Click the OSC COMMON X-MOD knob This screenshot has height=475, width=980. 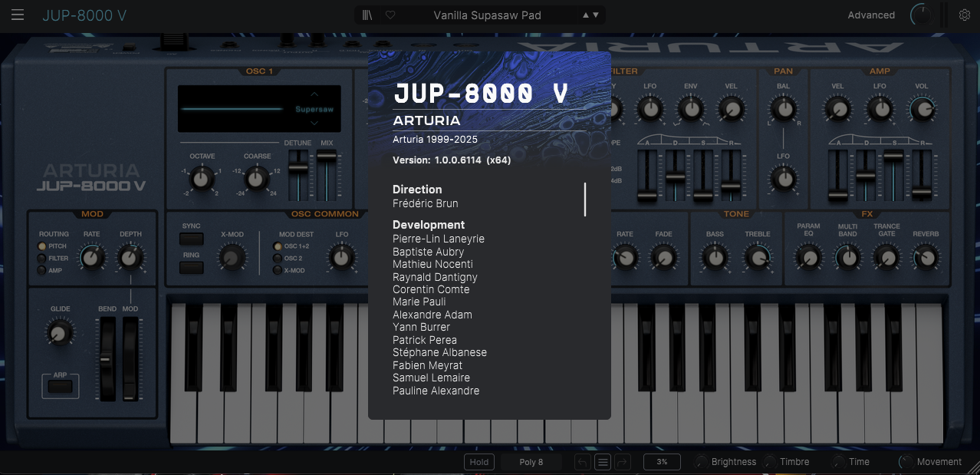click(x=232, y=258)
